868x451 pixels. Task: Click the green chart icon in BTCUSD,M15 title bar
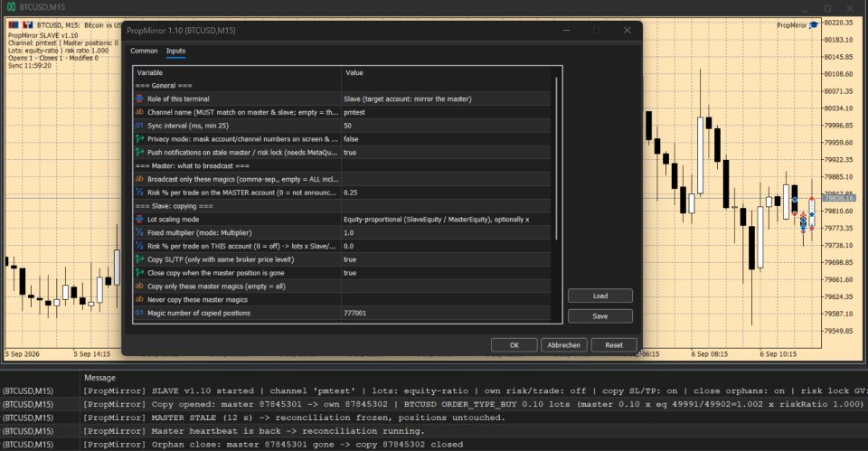(x=11, y=7)
